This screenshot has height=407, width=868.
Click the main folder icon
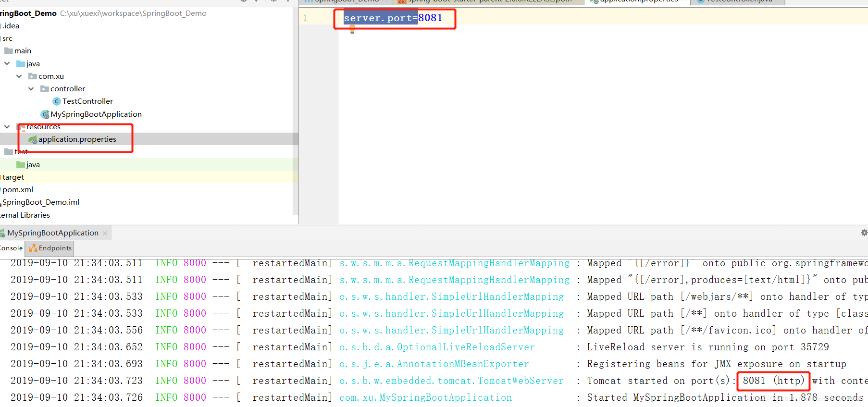(x=9, y=50)
